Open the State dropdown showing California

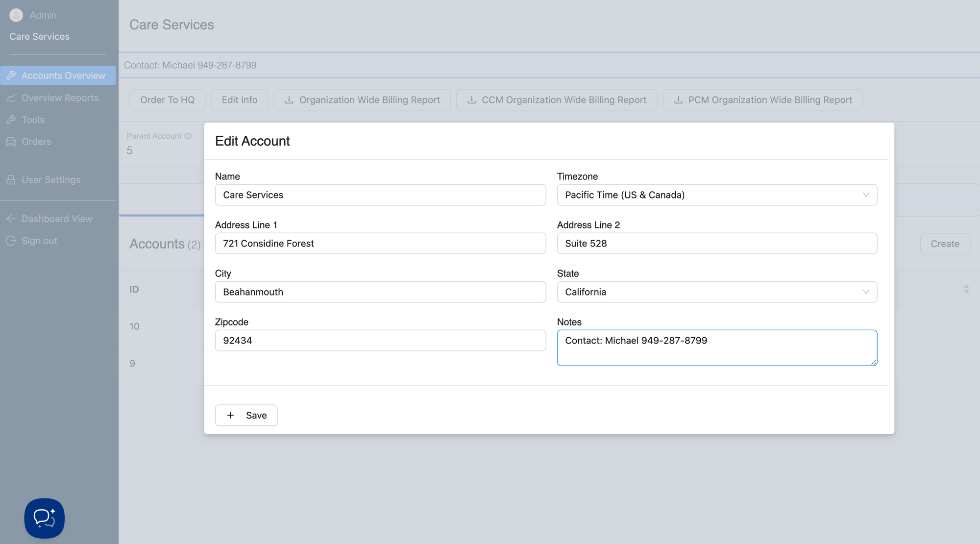[716, 292]
